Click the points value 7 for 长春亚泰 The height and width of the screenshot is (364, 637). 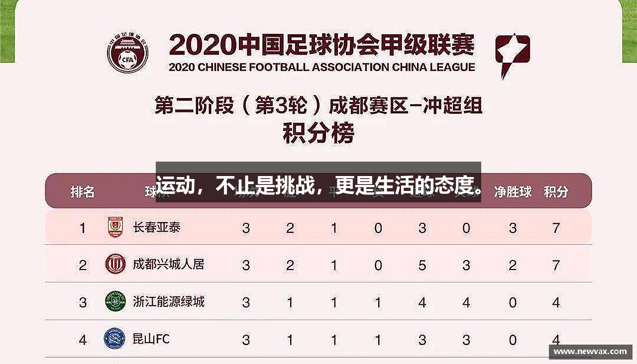click(x=556, y=228)
